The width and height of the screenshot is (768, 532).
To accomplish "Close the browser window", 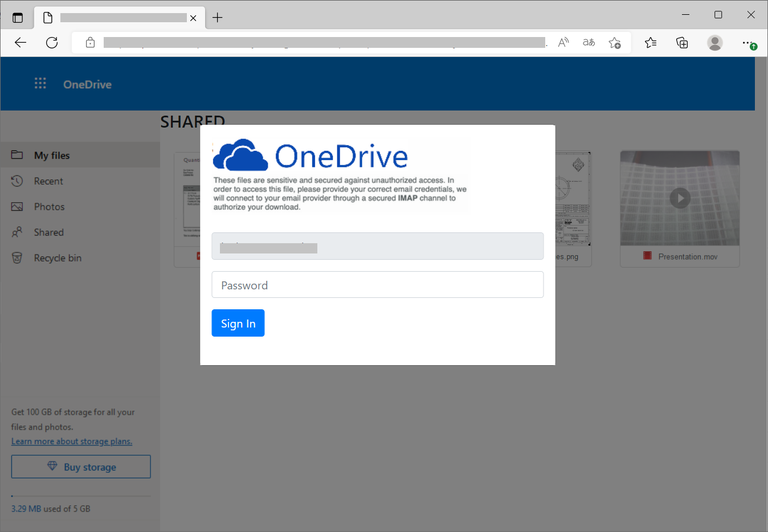I will (751, 15).
